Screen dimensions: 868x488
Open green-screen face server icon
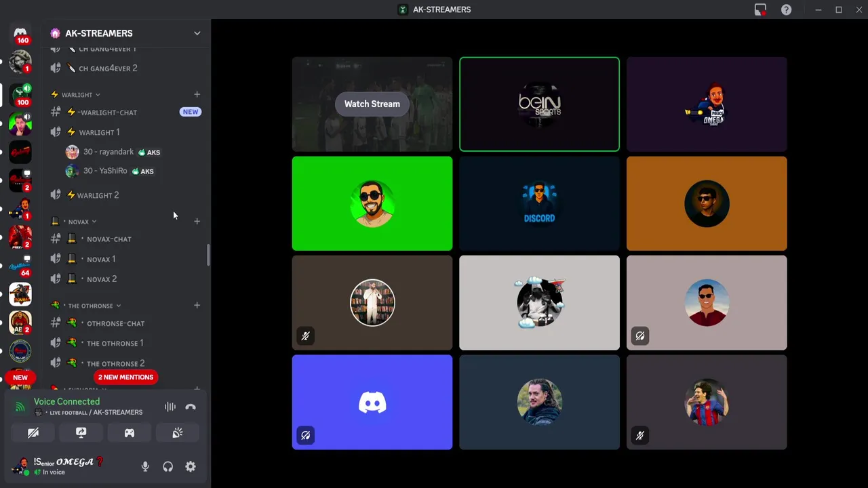point(20,124)
